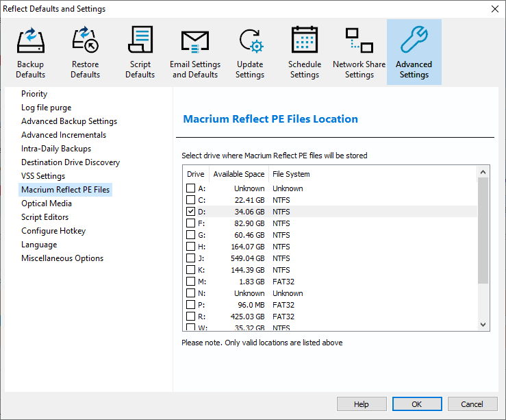Open the Restore Defaults settings icon
The image size is (506, 420).
[86, 41]
